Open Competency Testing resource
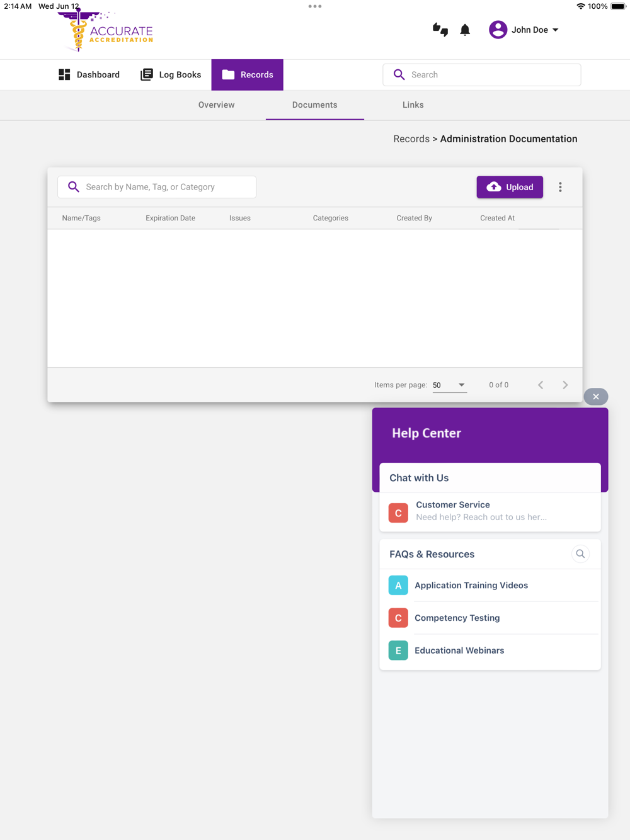This screenshot has height=840, width=630. [x=490, y=618]
